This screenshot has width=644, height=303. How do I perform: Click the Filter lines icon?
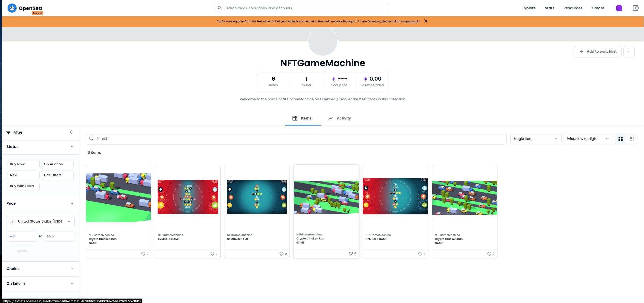tap(8, 132)
